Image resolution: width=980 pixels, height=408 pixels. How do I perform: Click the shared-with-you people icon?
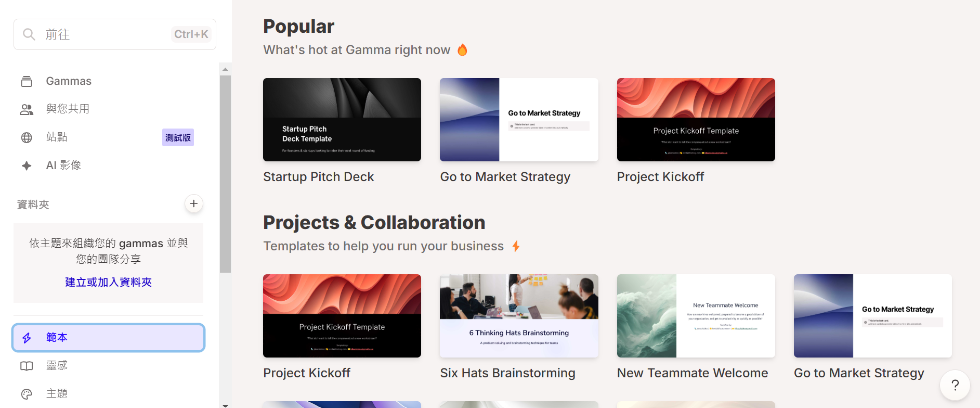[27, 109]
